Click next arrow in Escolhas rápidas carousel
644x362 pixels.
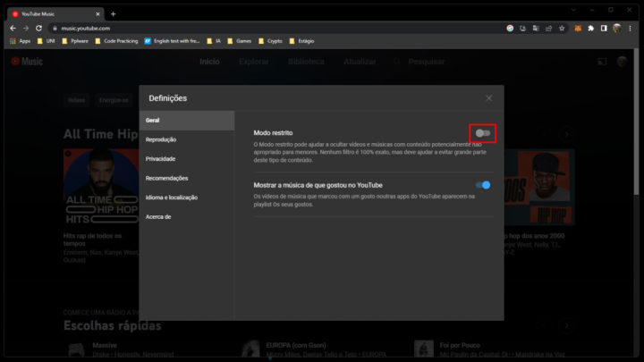pyautogui.click(x=567, y=325)
